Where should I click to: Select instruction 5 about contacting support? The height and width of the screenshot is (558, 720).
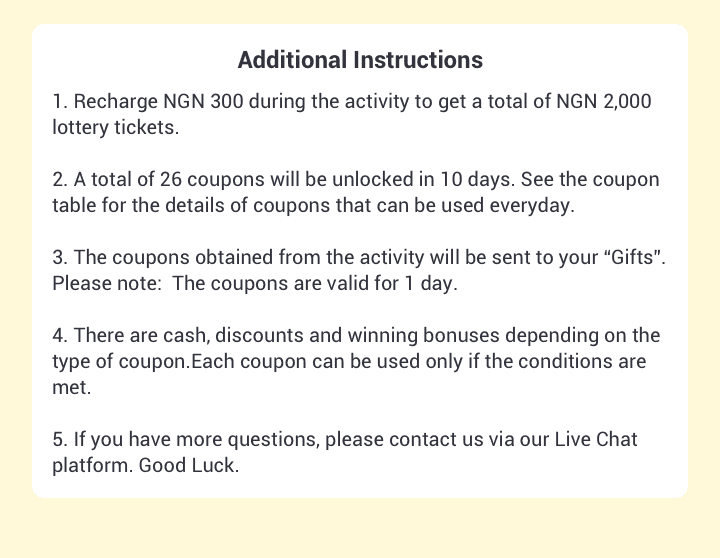pyautogui.click(x=344, y=452)
